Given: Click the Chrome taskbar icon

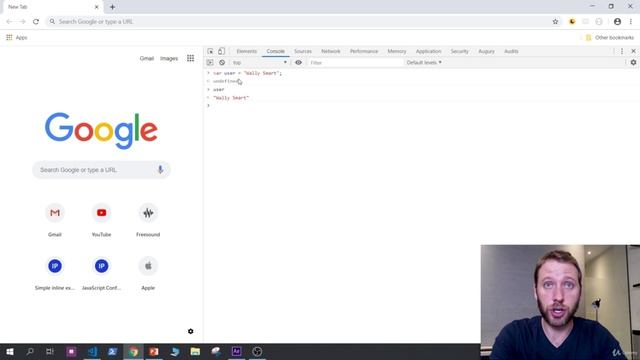Looking at the screenshot, I should click(x=133, y=351).
